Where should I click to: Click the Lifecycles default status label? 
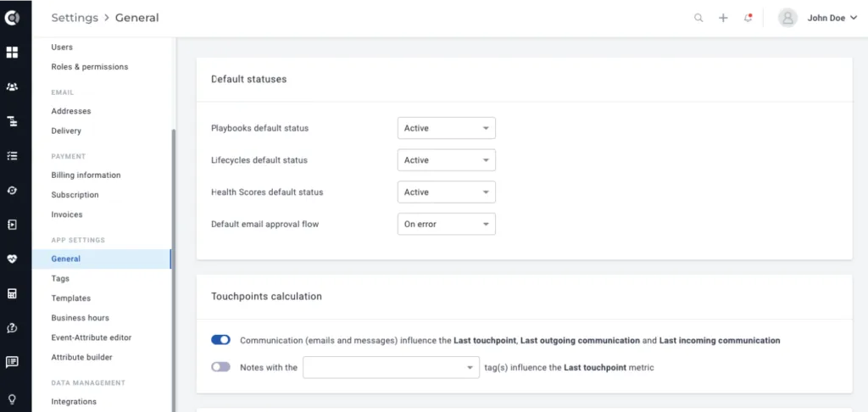coord(259,160)
